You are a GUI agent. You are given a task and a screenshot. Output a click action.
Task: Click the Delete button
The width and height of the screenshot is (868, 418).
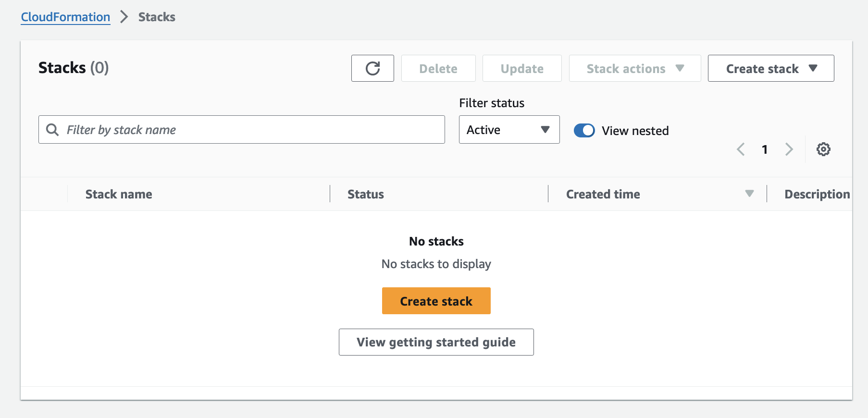tap(438, 69)
